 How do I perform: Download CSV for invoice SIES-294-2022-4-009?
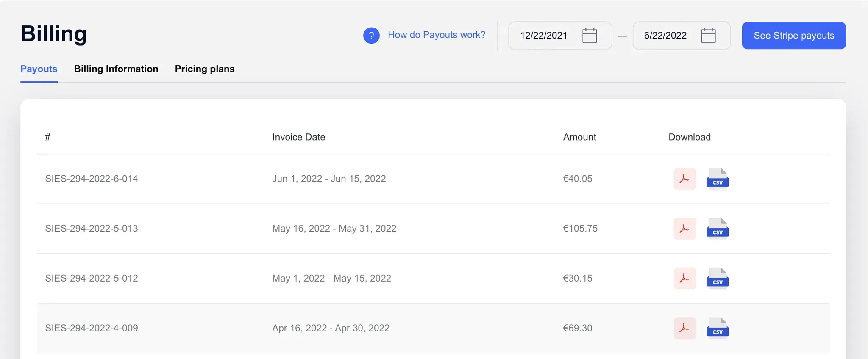(718, 328)
